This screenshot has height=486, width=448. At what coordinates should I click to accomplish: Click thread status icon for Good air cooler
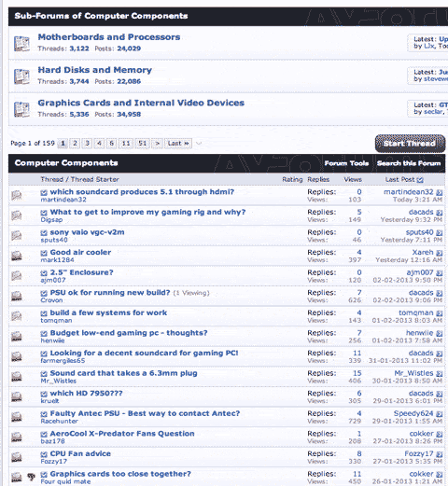pyautogui.click(x=17, y=256)
